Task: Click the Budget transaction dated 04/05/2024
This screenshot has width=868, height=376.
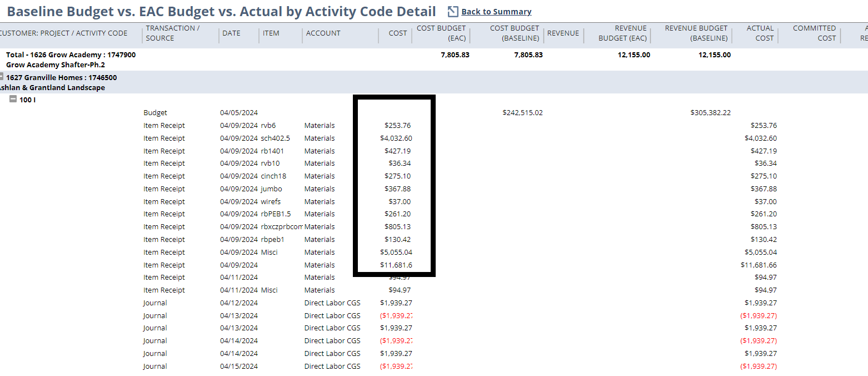Action: 154,112
